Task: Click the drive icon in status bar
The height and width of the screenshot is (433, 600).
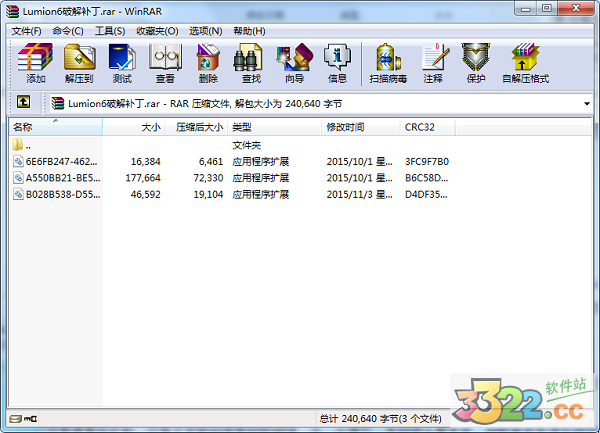Action: point(16,418)
